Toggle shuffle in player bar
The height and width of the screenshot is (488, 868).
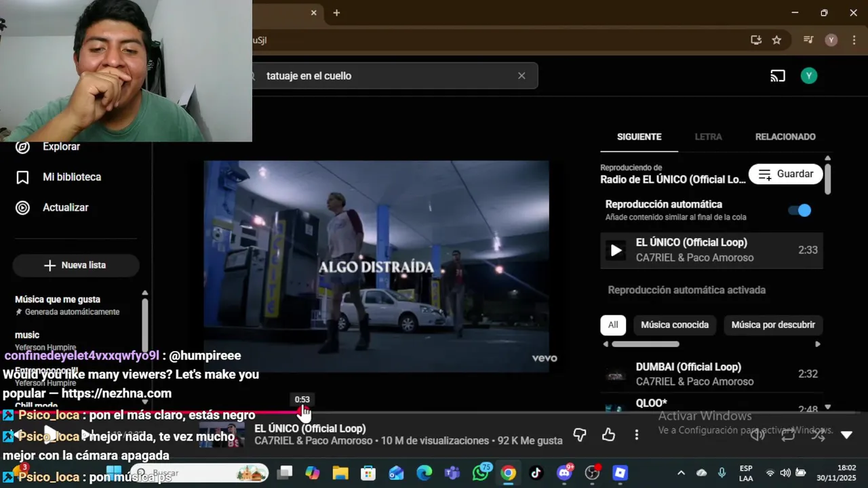tap(818, 434)
